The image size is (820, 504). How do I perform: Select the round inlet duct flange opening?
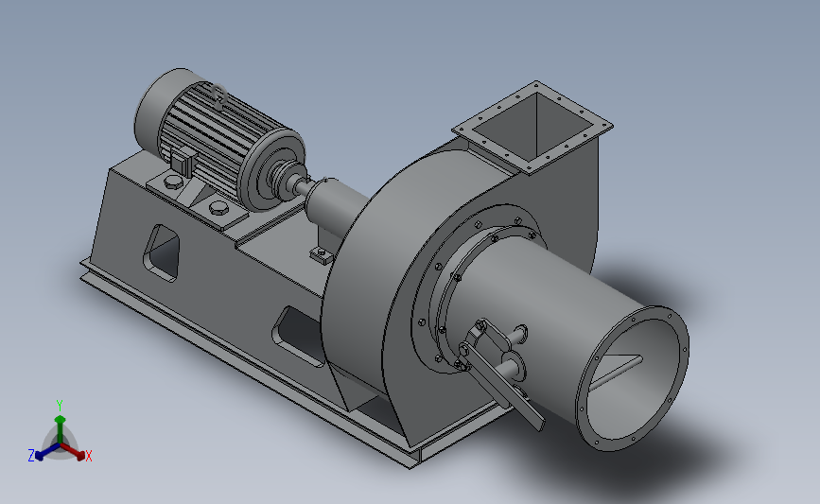[634, 378]
